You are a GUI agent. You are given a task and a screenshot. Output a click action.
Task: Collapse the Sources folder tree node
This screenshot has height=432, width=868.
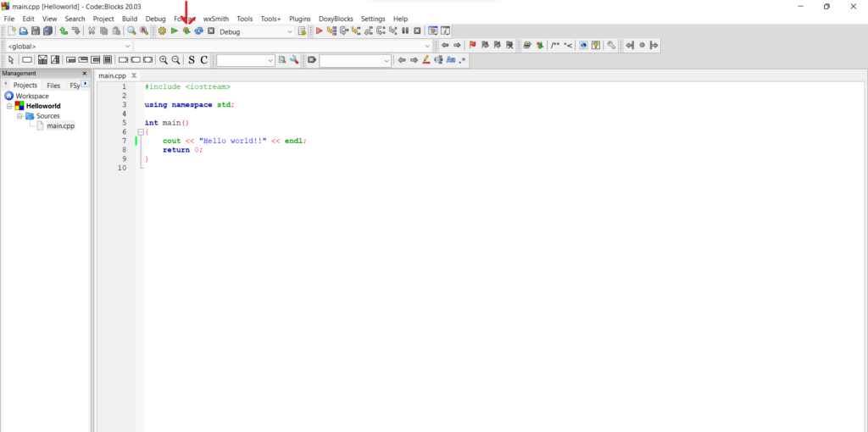[19, 116]
